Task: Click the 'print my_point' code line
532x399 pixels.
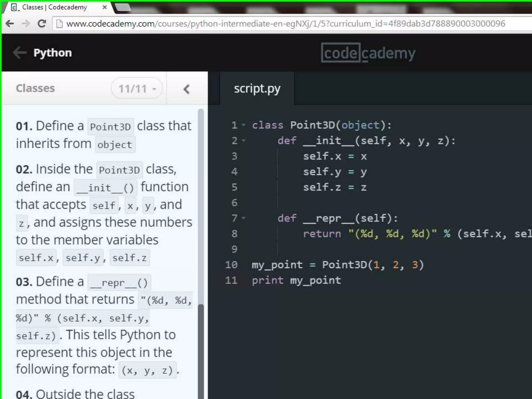Action: click(x=296, y=281)
